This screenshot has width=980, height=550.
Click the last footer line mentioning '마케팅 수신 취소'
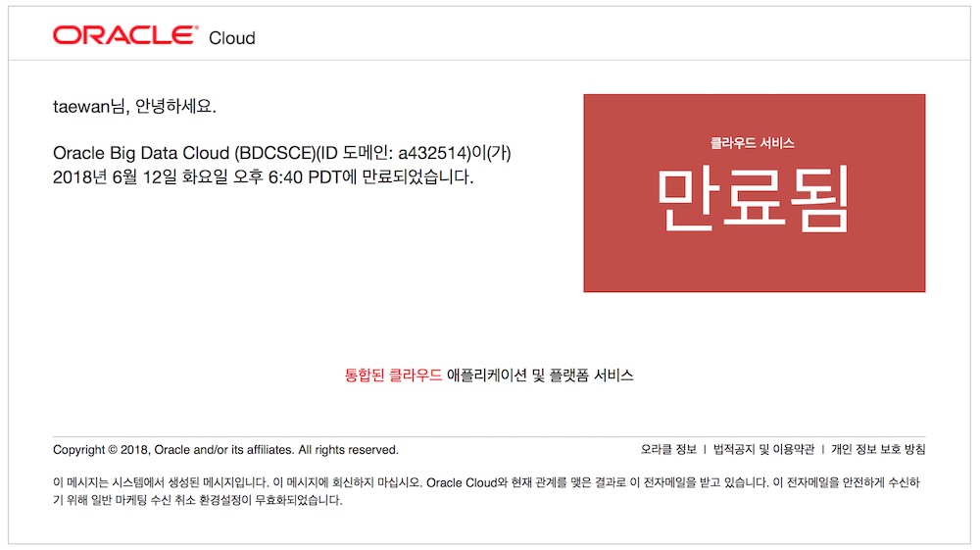[x=198, y=500]
